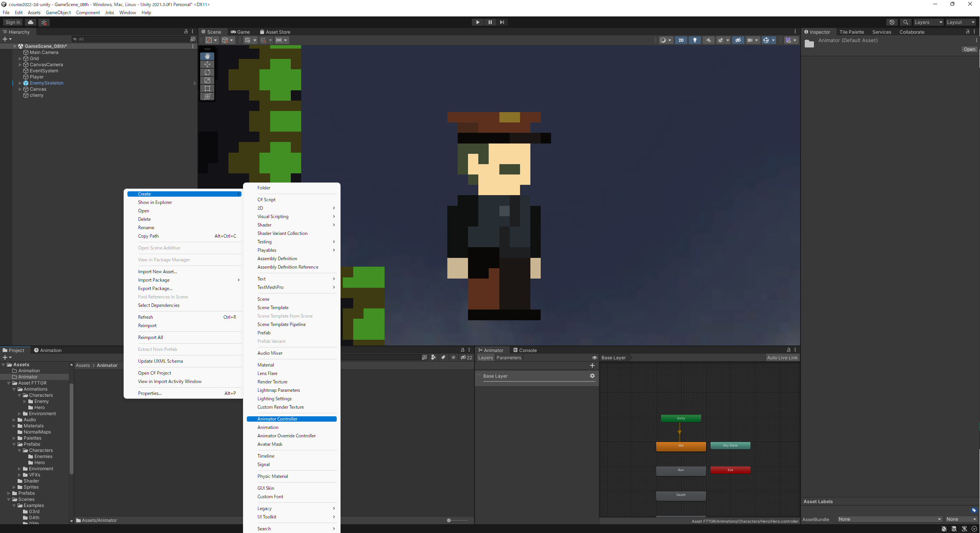The height and width of the screenshot is (533, 980).
Task: Toggle 2D view mode in Scene
Action: [x=681, y=40]
